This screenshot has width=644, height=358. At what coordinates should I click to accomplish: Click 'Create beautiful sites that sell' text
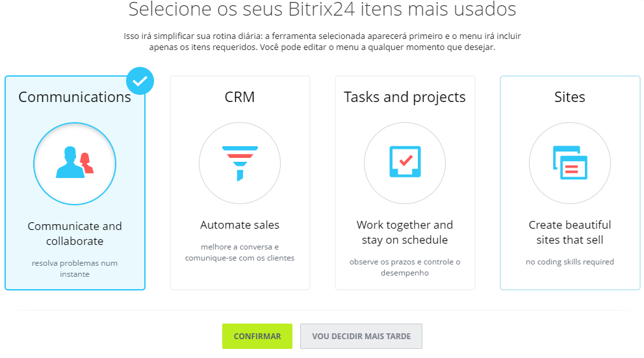pos(570,233)
